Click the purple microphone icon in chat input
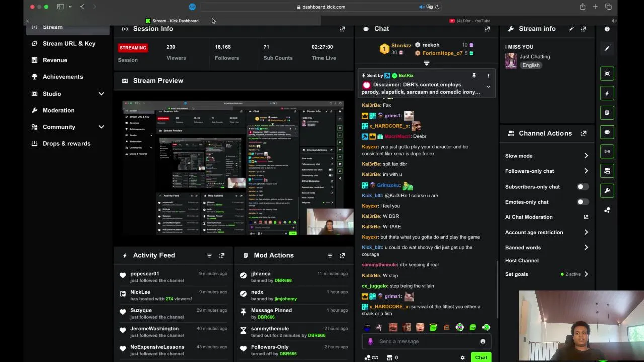The height and width of the screenshot is (362, 644). click(371, 342)
